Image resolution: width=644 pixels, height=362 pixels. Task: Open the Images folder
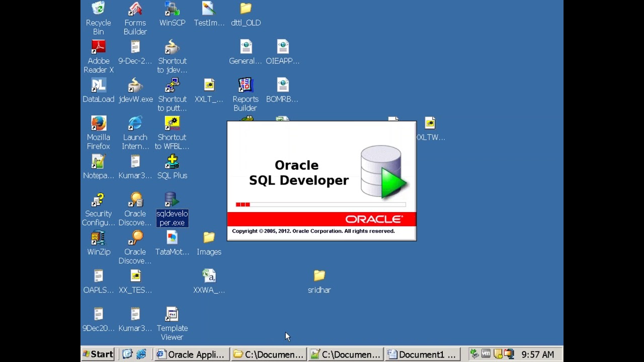coord(209,243)
